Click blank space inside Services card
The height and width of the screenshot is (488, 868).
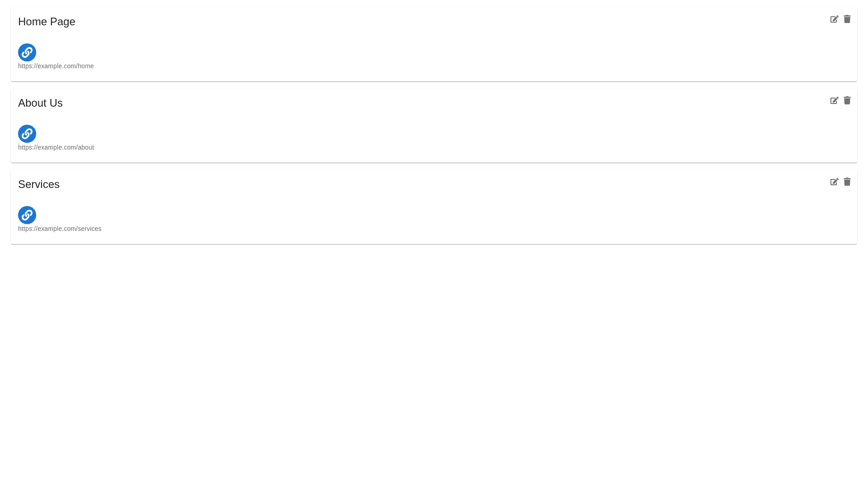tap(434, 212)
